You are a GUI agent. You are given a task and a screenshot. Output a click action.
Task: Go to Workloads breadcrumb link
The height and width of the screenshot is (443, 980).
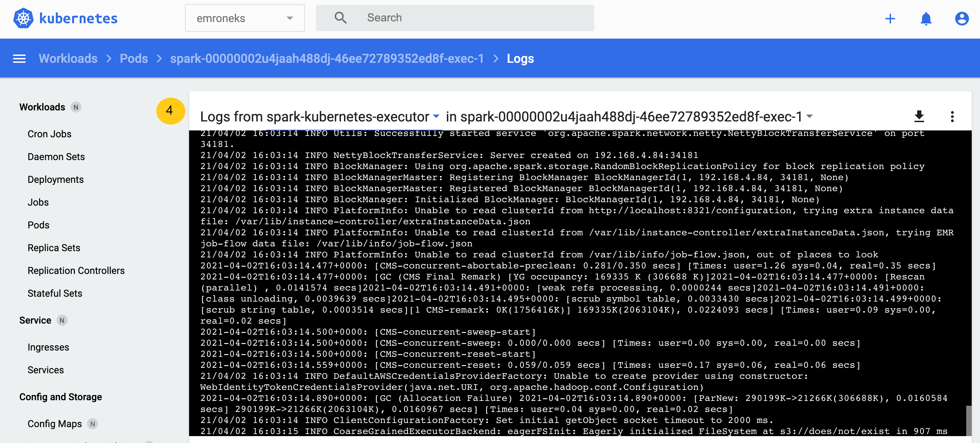(68, 59)
